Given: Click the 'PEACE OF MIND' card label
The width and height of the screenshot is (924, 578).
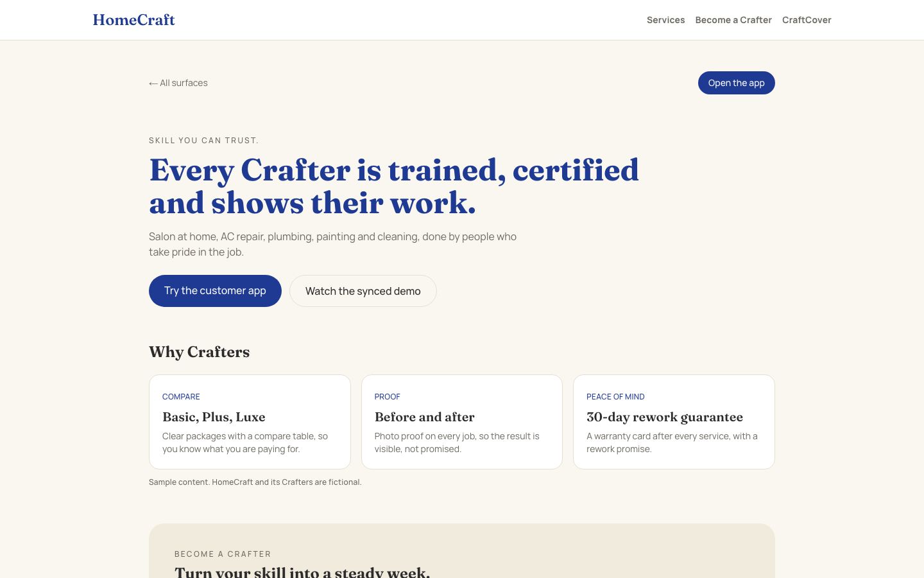Looking at the screenshot, I should [x=615, y=397].
